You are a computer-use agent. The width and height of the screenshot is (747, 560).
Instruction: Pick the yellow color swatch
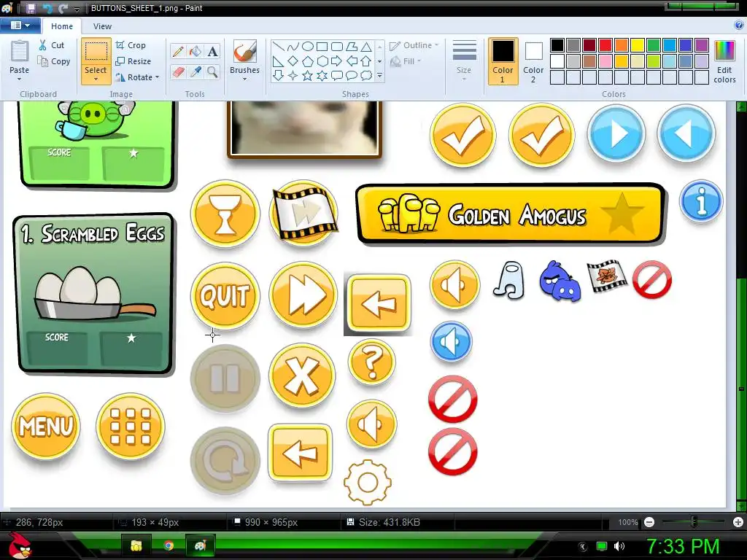coord(638,45)
